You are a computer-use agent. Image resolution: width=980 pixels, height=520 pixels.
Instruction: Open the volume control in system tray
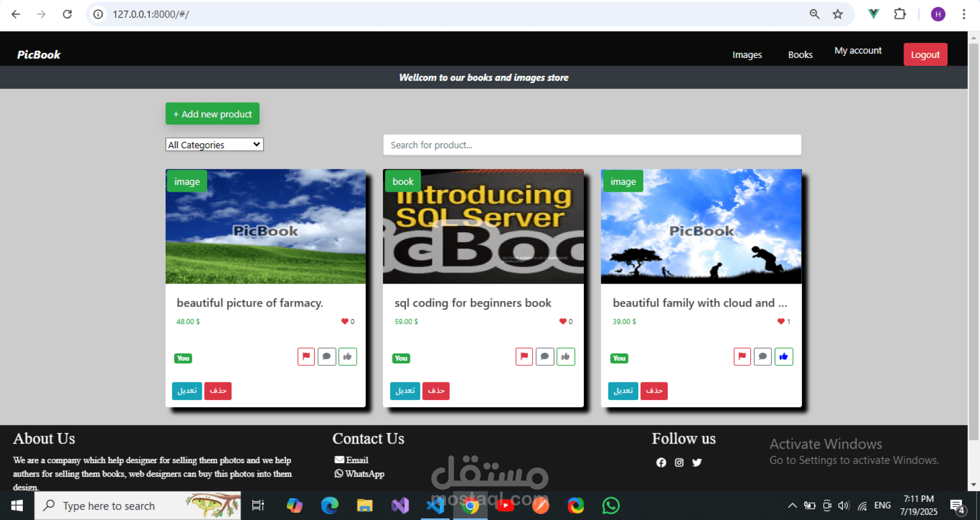coord(843,506)
